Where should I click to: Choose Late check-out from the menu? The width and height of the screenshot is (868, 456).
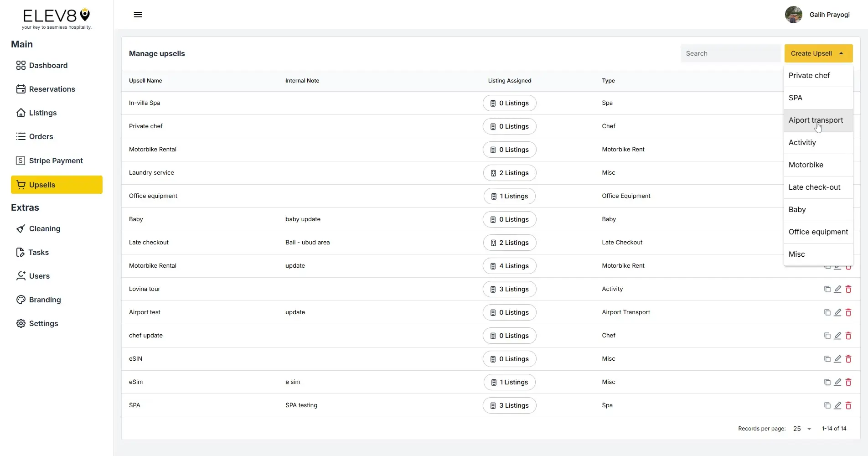coord(814,187)
